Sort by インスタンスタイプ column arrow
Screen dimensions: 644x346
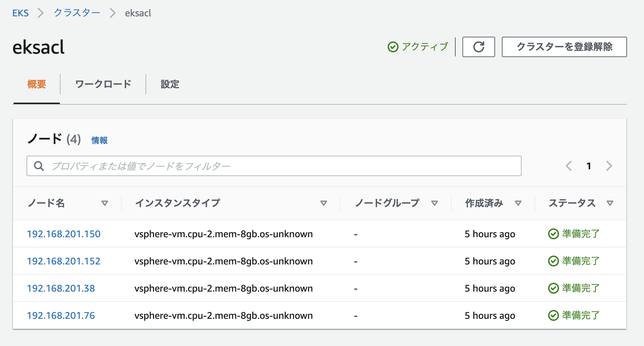[x=324, y=203]
